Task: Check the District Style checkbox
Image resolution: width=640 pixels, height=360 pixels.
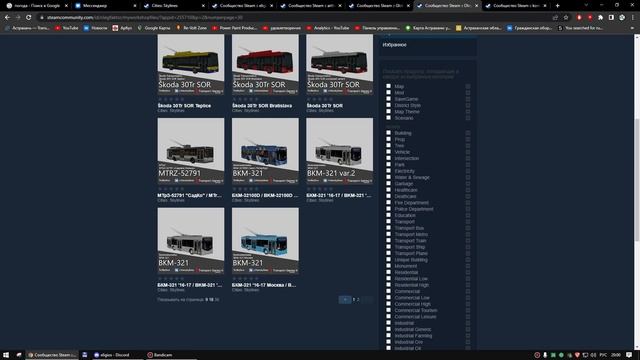Action: [389, 105]
